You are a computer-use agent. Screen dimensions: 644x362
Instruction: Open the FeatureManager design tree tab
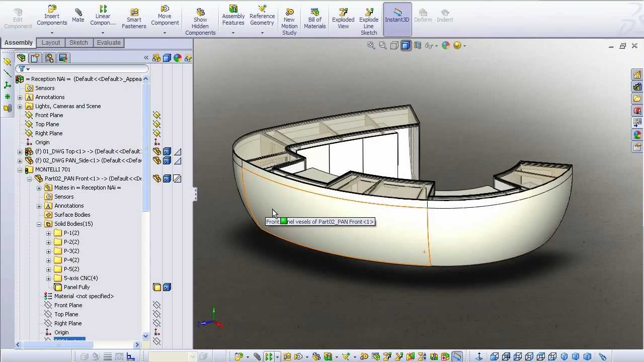[21, 58]
